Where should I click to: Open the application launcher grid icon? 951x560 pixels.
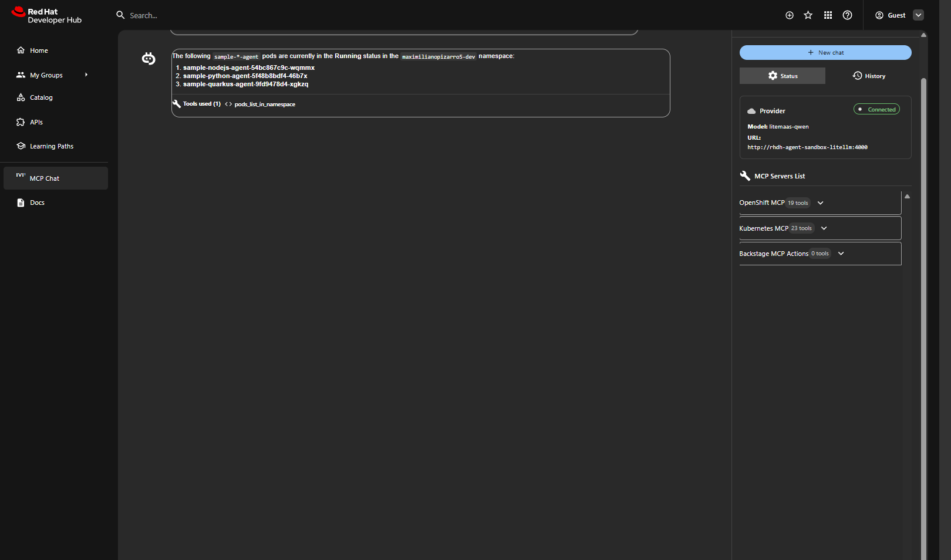(828, 15)
